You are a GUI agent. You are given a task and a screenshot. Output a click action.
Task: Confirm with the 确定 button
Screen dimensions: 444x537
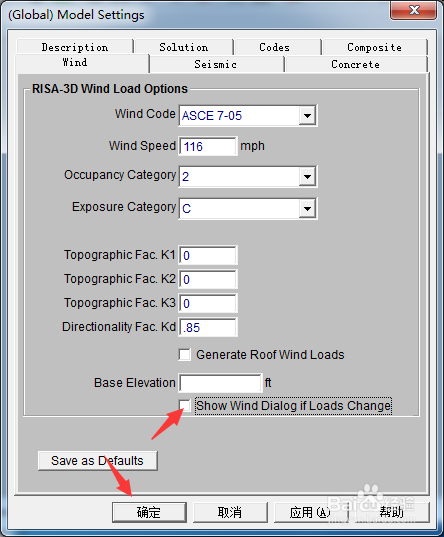click(149, 512)
